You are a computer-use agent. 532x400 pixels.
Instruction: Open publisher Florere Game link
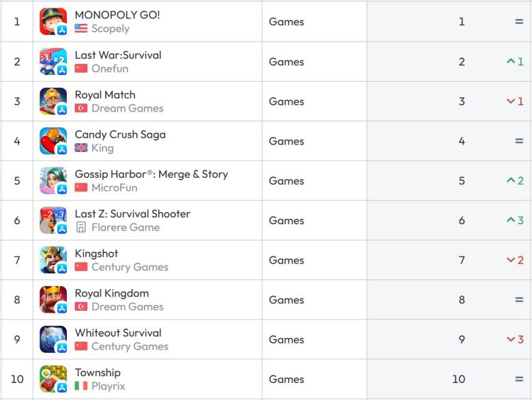pos(125,227)
